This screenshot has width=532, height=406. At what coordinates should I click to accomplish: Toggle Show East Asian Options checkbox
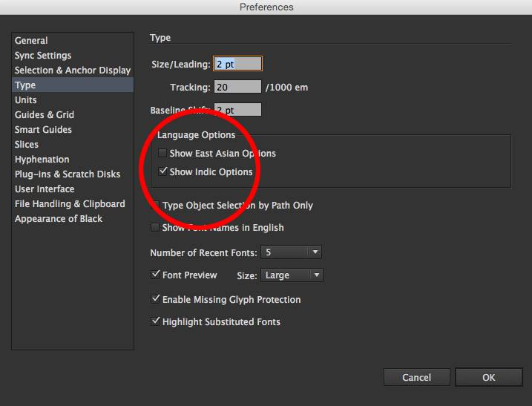(x=162, y=154)
